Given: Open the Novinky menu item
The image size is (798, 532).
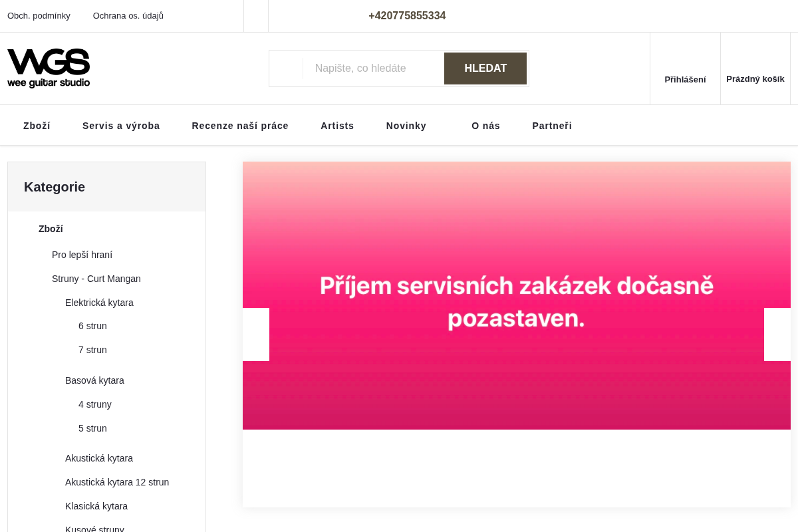Looking at the screenshot, I should click(x=406, y=126).
